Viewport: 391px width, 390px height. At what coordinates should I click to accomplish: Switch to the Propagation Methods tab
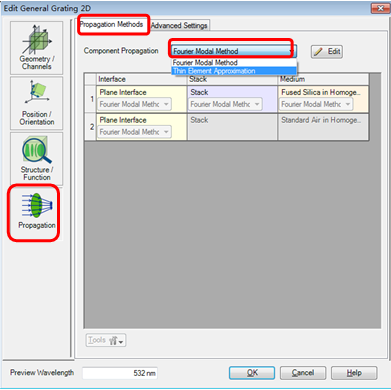tap(112, 24)
